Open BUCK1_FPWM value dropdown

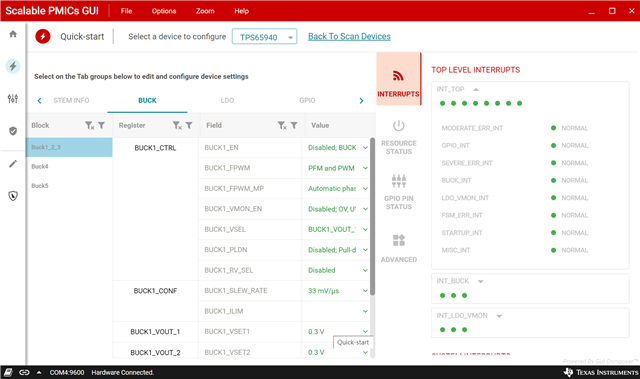click(x=365, y=168)
